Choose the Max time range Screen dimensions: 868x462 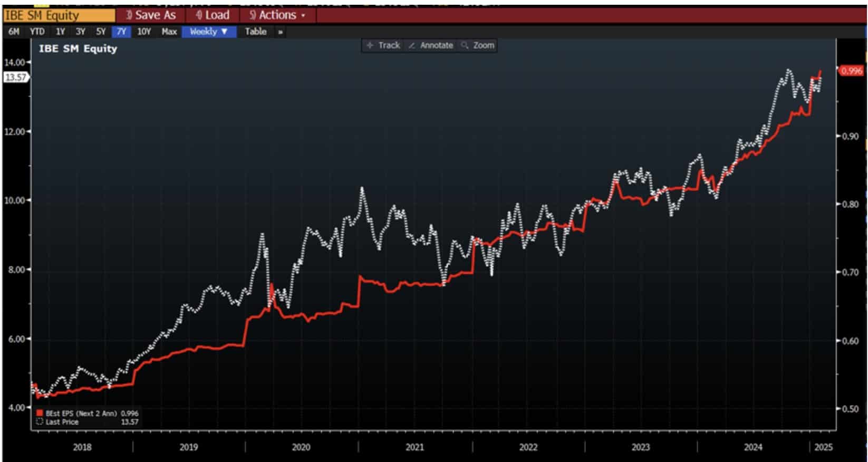tap(169, 32)
